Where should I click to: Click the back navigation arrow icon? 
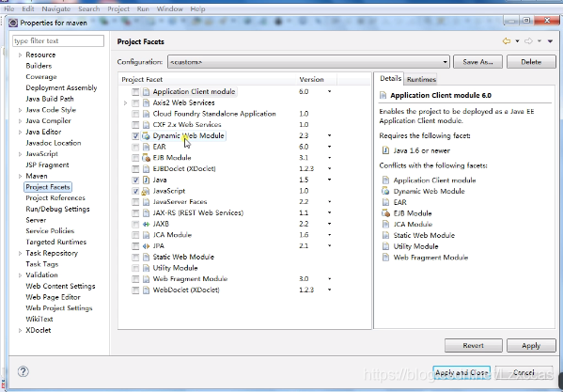click(x=507, y=41)
